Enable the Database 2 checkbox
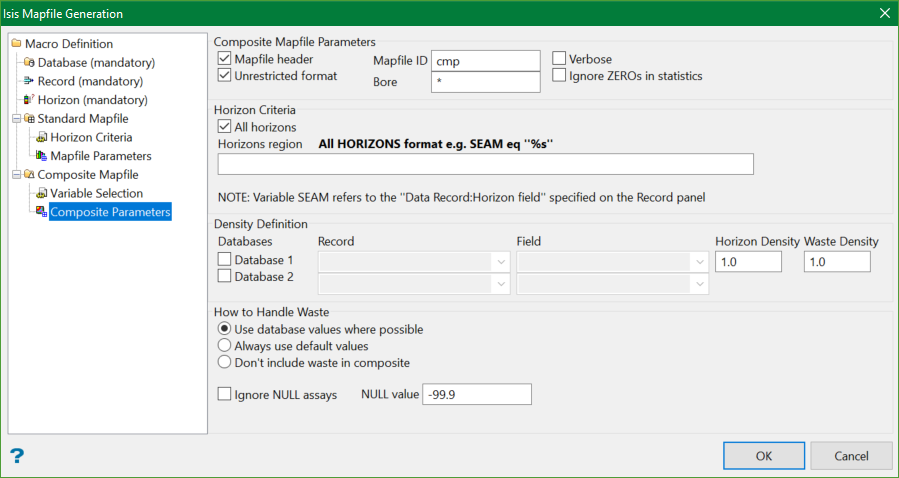 [x=224, y=276]
